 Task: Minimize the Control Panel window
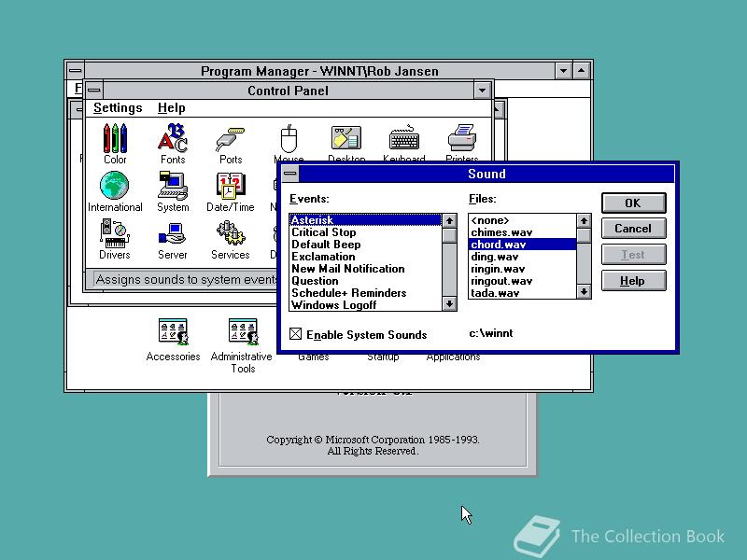[x=482, y=90]
